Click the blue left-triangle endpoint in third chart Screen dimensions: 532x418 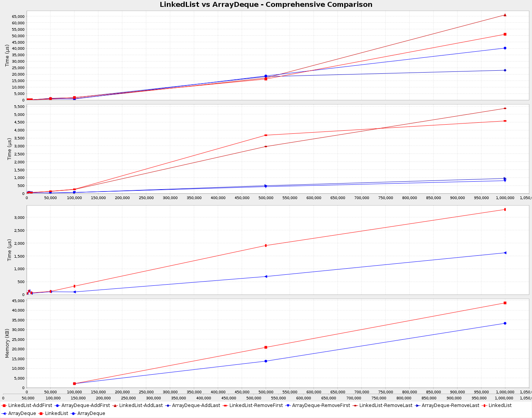(505, 253)
